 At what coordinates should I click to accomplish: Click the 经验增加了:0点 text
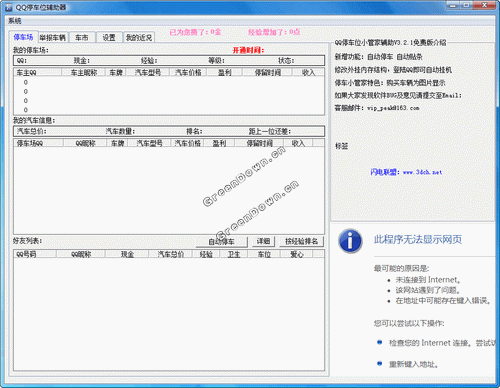pos(274,32)
